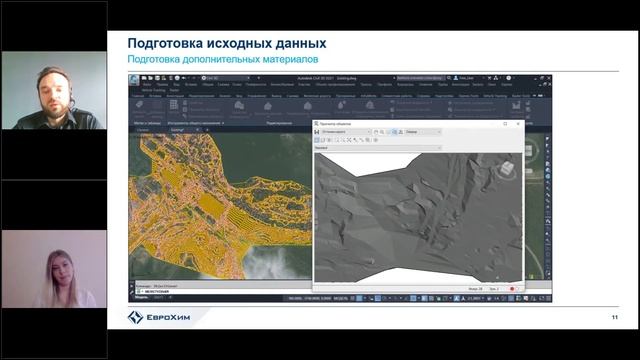This screenshot has height=360, width=640.
Task: Switch to the Модель layout tab
Action: point(141,298)
